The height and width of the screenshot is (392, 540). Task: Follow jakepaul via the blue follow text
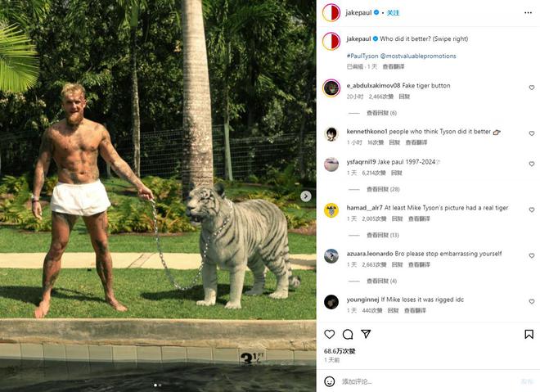point(393,13)
